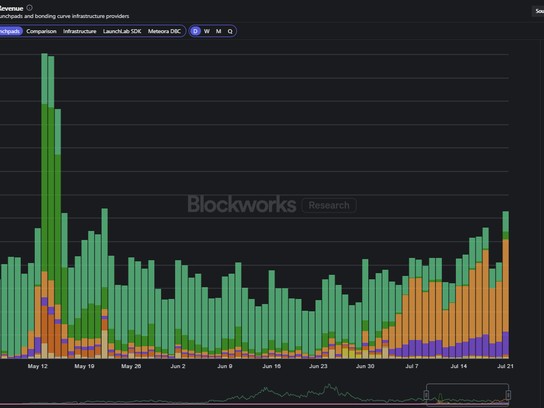
Task: Choose the weekly W interval option
Action: pyautogui.click(x=207, y=31)
